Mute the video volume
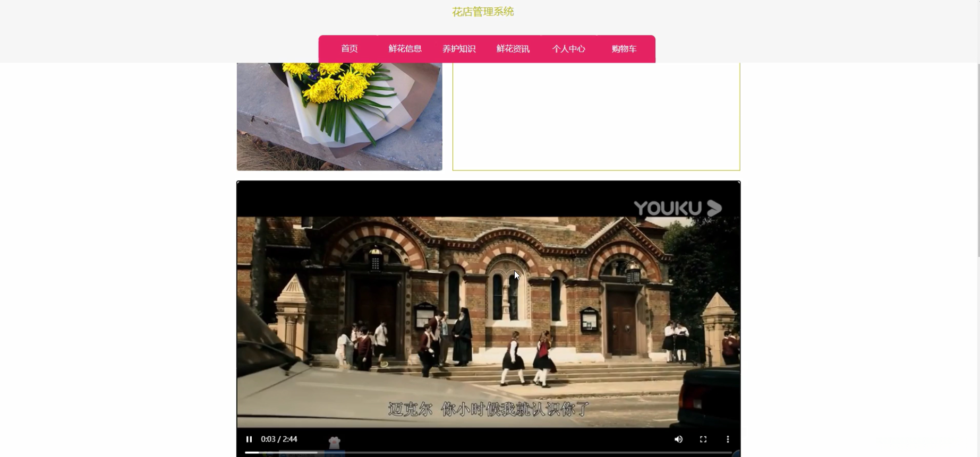Viewport: 980px width, 457px height. (678, 439)
